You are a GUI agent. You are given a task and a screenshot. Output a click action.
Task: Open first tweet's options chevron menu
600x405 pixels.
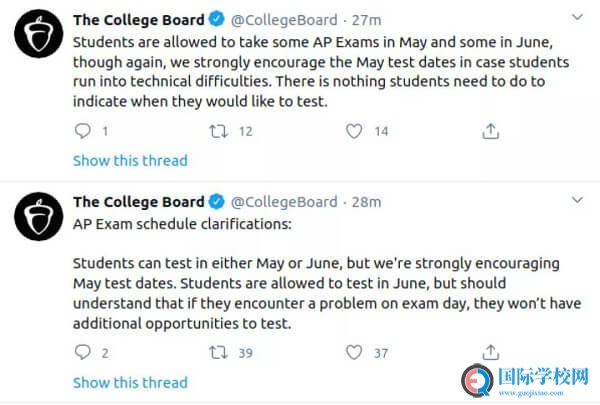coord(577,18)
